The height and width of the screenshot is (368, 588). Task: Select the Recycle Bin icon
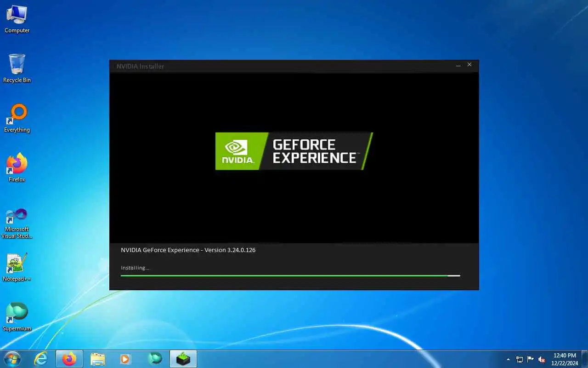pyautogui.click(x=17, y=68)
